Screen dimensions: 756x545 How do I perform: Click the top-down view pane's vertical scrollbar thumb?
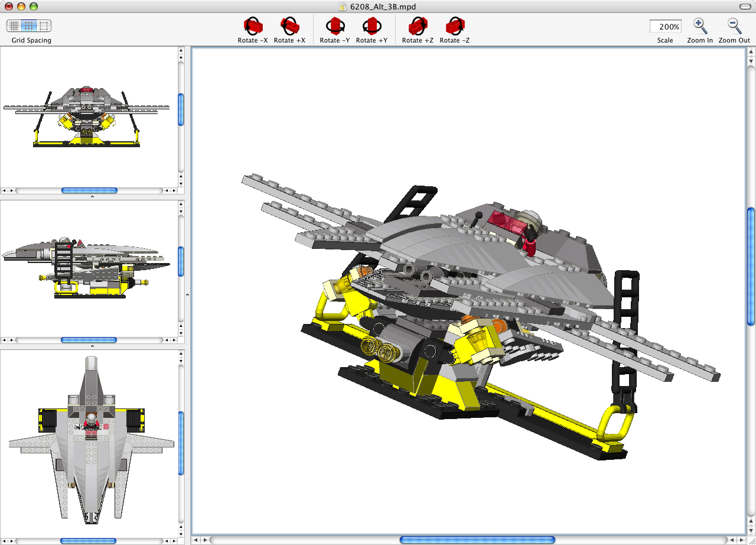coord(181,443)
